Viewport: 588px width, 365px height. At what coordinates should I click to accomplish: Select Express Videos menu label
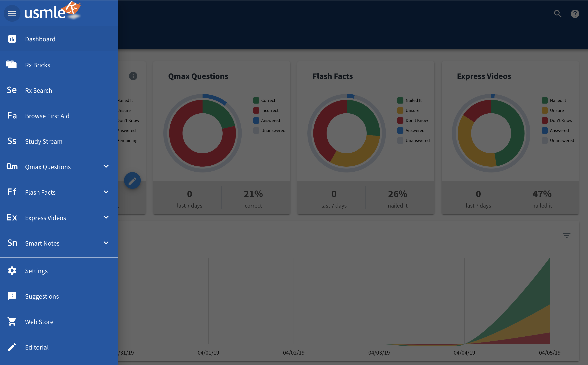click(x=45, y=218)
